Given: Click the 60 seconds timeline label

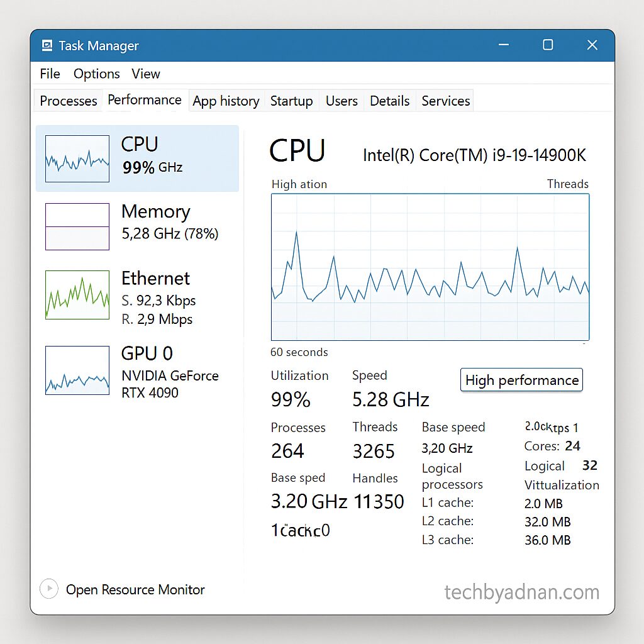Looking at the screenshot, I should point(299,352).
